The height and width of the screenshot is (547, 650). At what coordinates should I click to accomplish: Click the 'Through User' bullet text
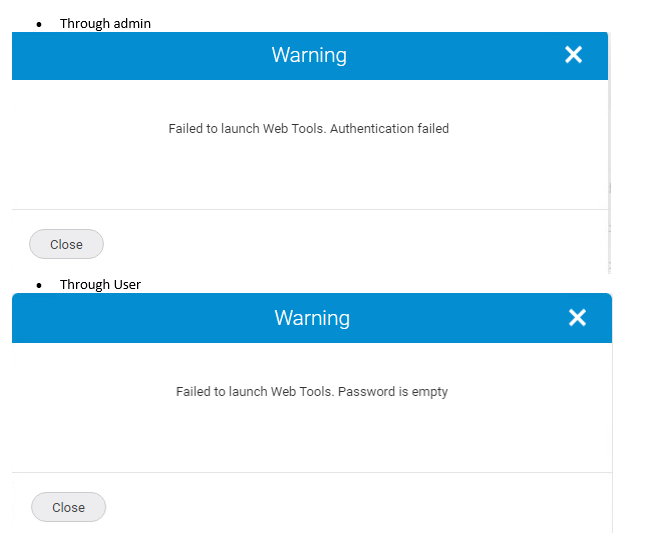click(100, 285)
